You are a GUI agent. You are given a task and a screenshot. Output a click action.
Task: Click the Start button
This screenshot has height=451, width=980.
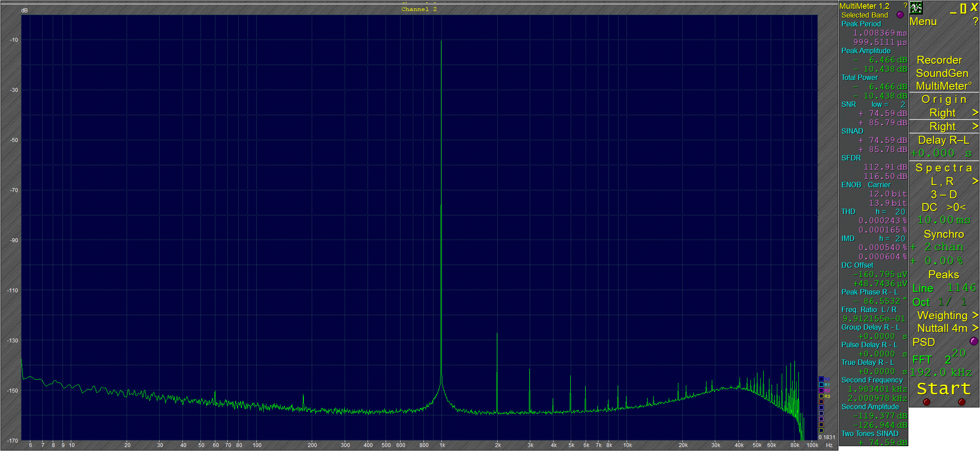pyautogui.click(x=944, y=389)
